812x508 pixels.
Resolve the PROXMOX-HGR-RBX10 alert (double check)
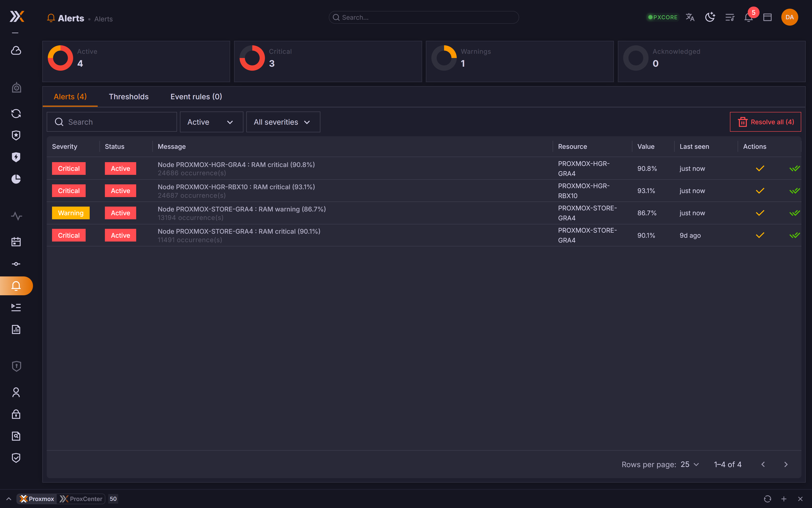tap(794, 191)
